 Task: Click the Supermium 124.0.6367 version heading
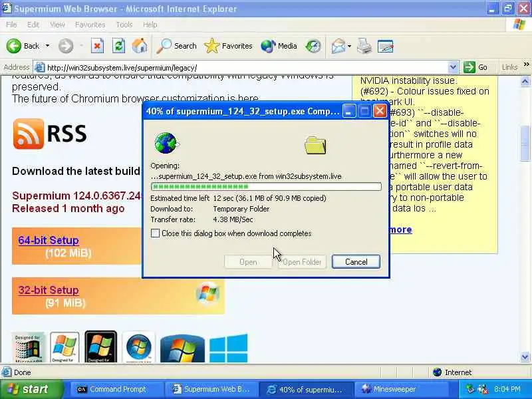pos(76,196)
